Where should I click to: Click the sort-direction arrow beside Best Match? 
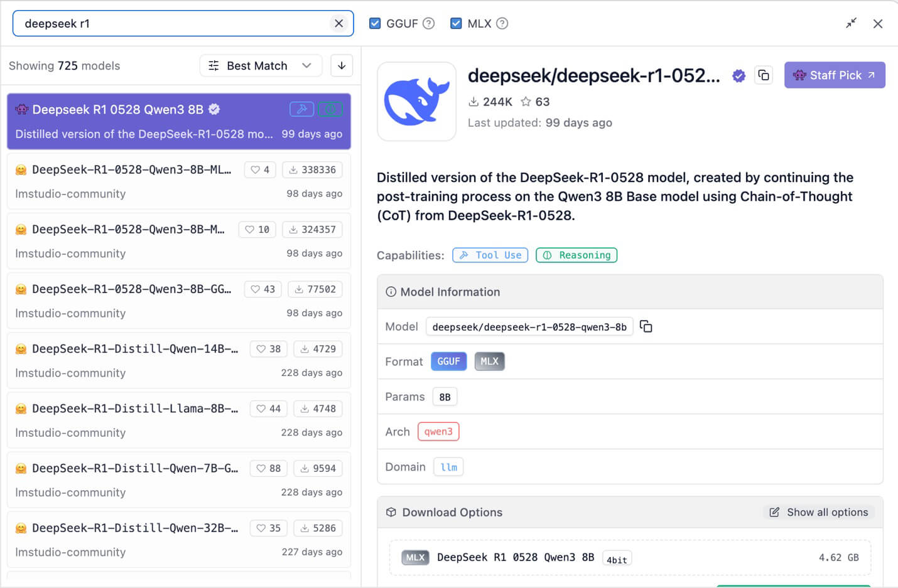341,65
